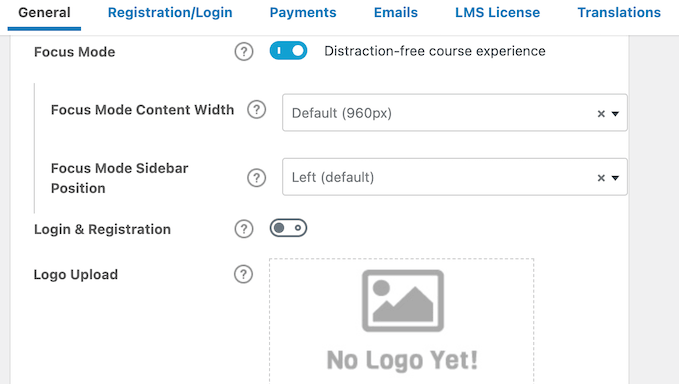The height and width of the screenshot is (384, 680).
Task: Open the LMS License tab
Action: 497,13
